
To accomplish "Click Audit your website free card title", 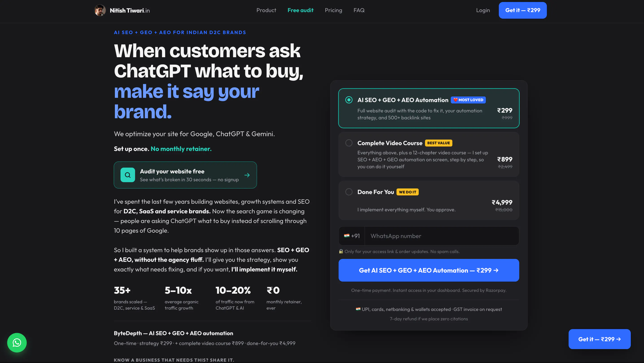I will 172,171.
